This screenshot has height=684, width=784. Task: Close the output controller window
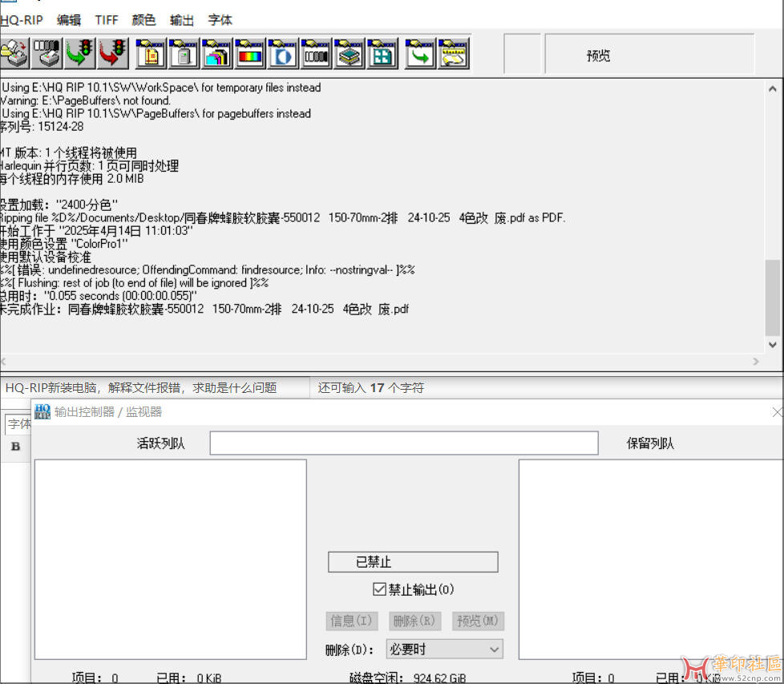777,412
